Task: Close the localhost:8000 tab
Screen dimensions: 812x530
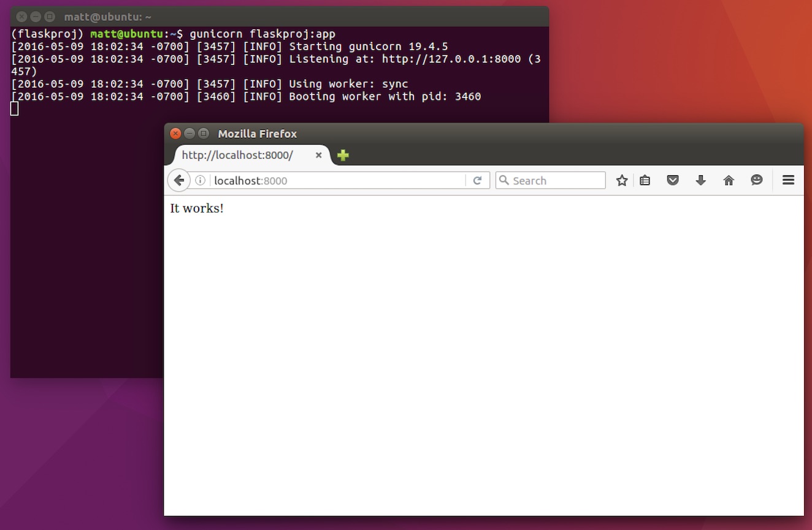Action: [x=318, y=155]
